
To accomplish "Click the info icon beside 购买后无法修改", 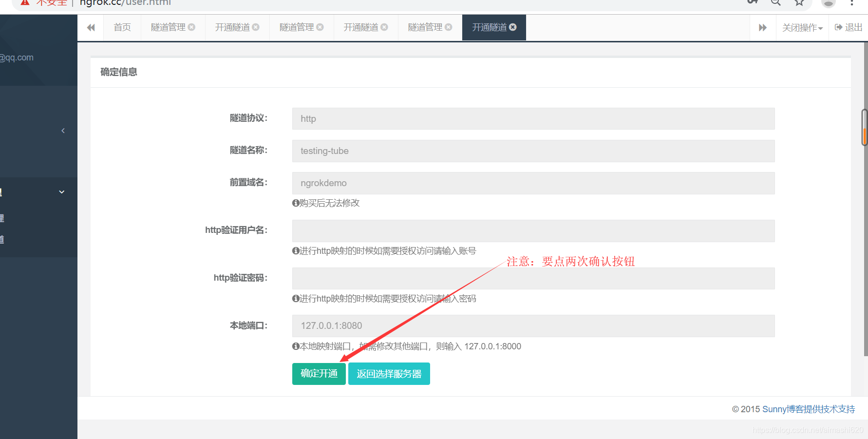I will (296, 203).
